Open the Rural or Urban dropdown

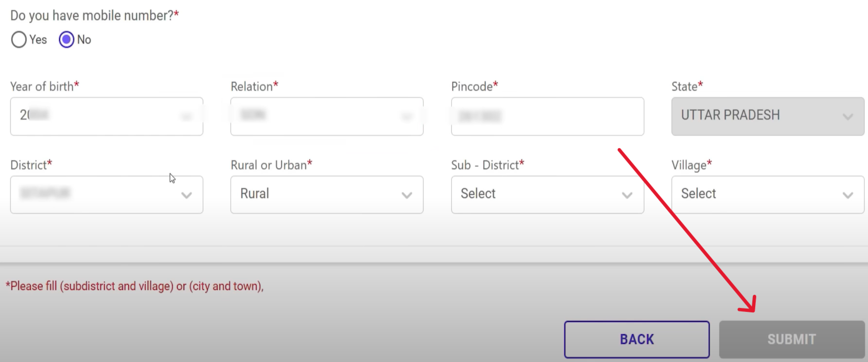[x=326, y=195]
